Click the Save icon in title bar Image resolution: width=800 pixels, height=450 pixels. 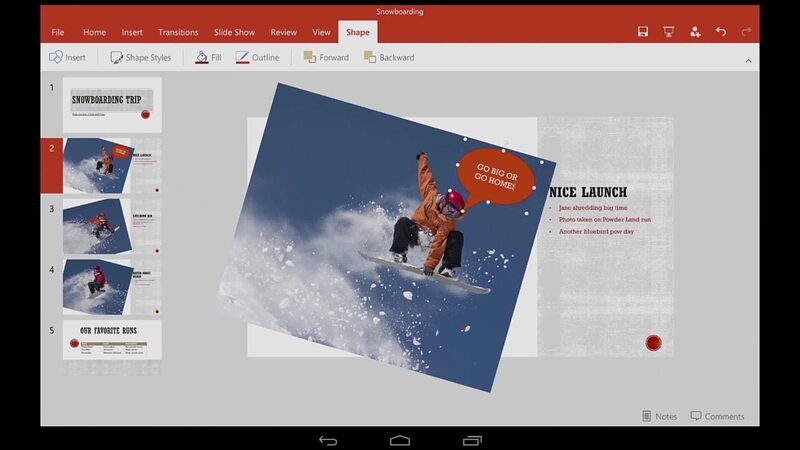643,32
